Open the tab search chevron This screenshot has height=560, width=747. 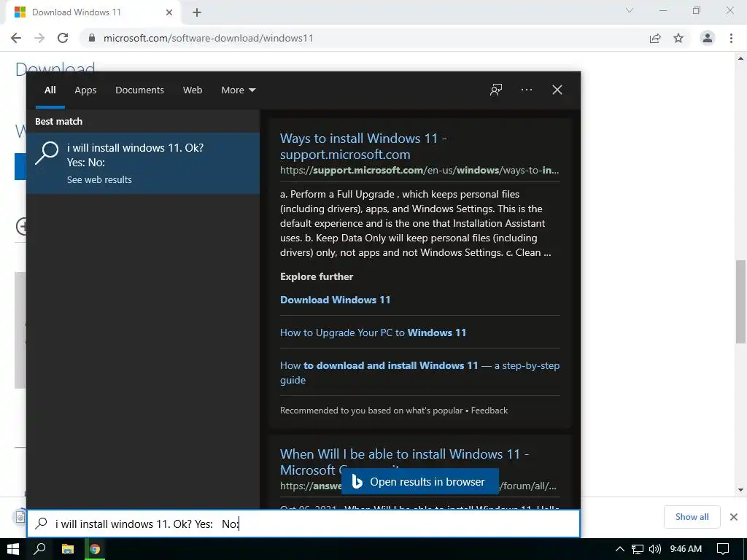click(x=630, y=10)
